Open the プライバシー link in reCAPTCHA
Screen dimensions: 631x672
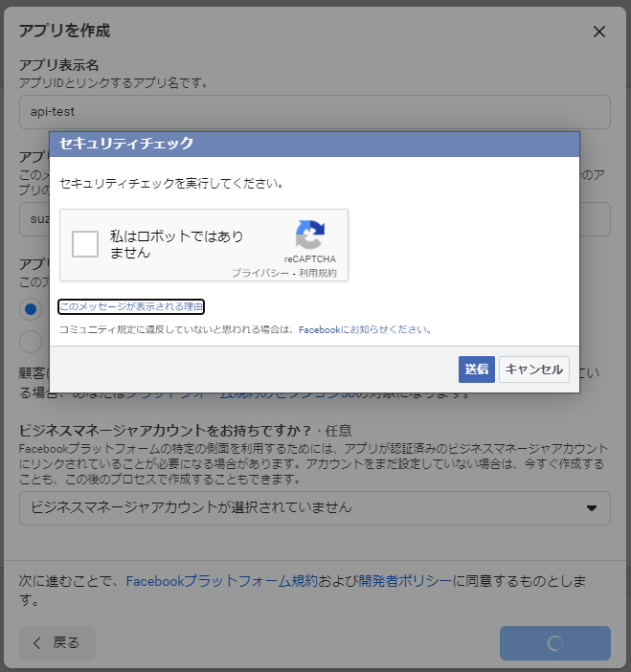tap(260, 273)
